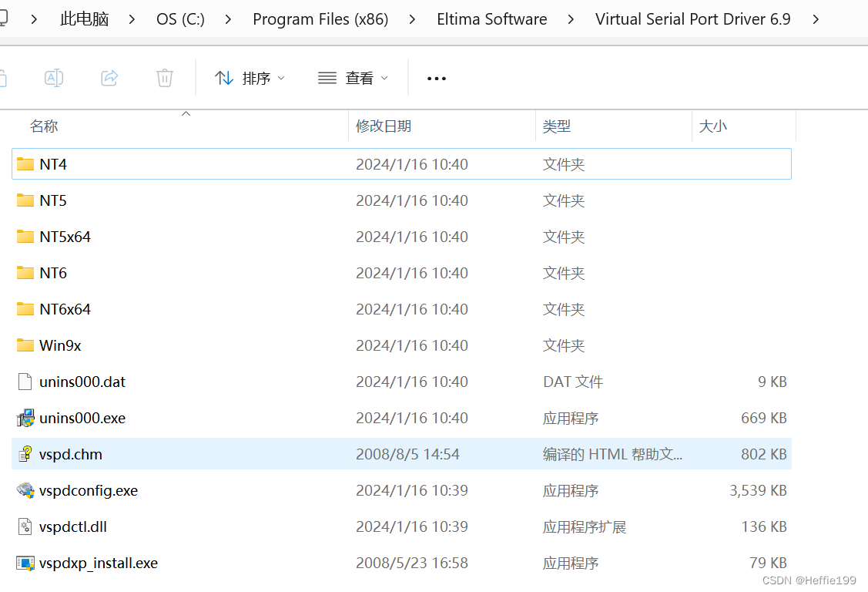Screen dimensions: 868x592
Task: Click the 大小 column header
Action: tap(712, 126)
